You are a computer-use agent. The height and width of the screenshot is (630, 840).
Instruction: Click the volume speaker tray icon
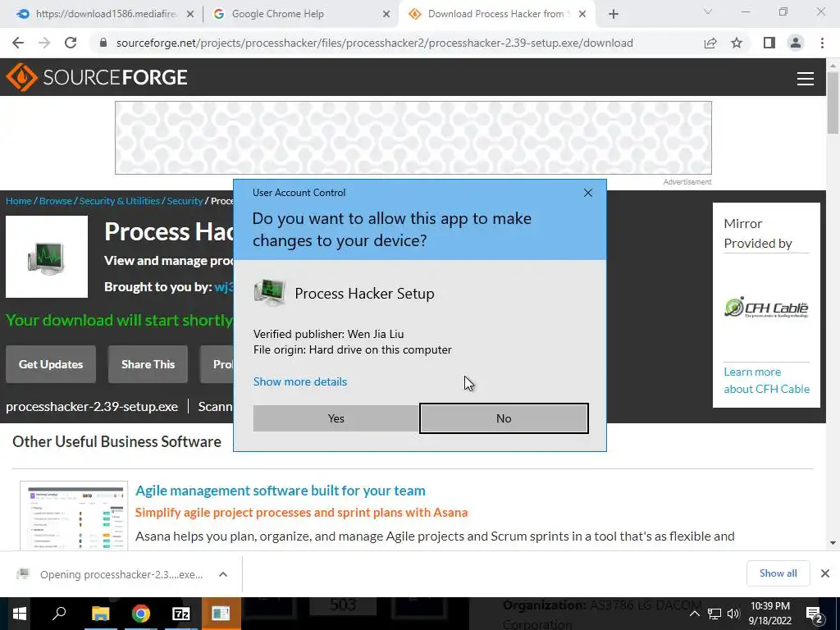[733, 614]
